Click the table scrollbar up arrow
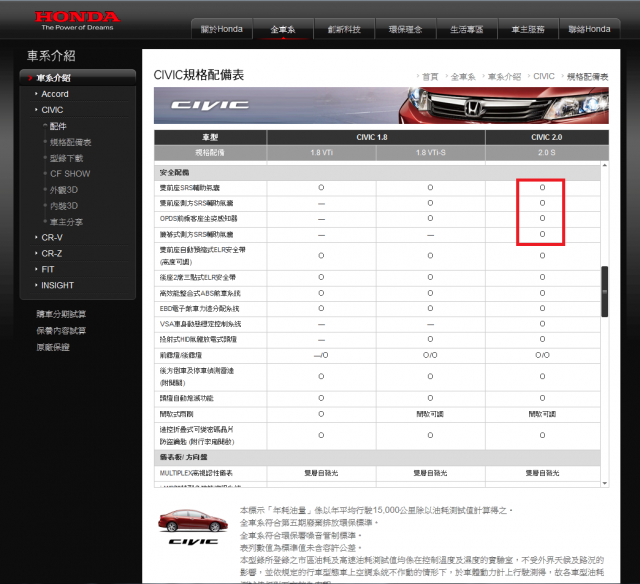Image resolution: width=640 pixels, height=584 pixels. pos(604,165)
